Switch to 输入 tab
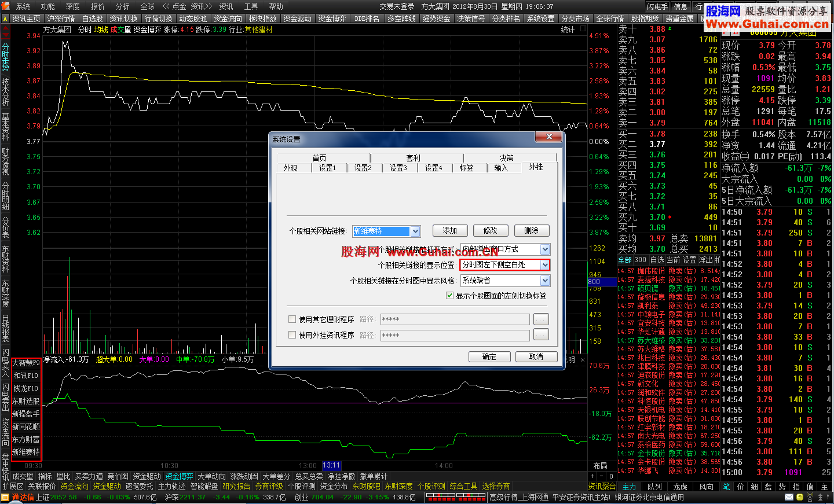 [501, 168]
